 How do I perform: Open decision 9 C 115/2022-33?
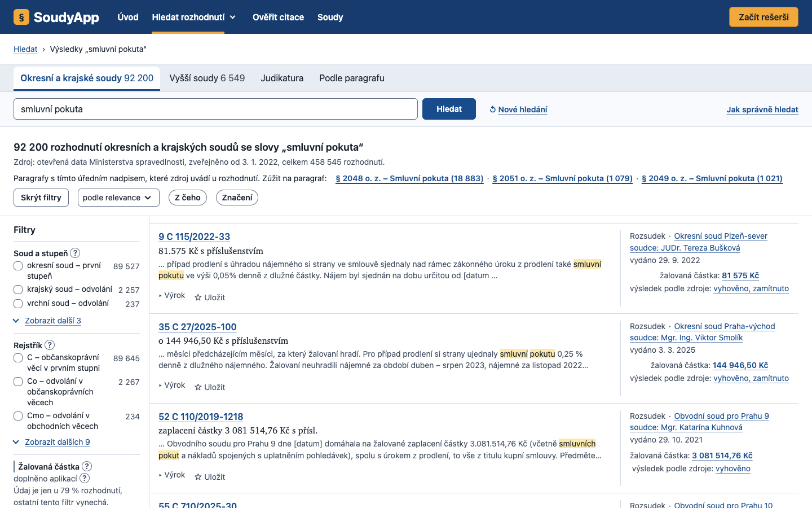195,237
